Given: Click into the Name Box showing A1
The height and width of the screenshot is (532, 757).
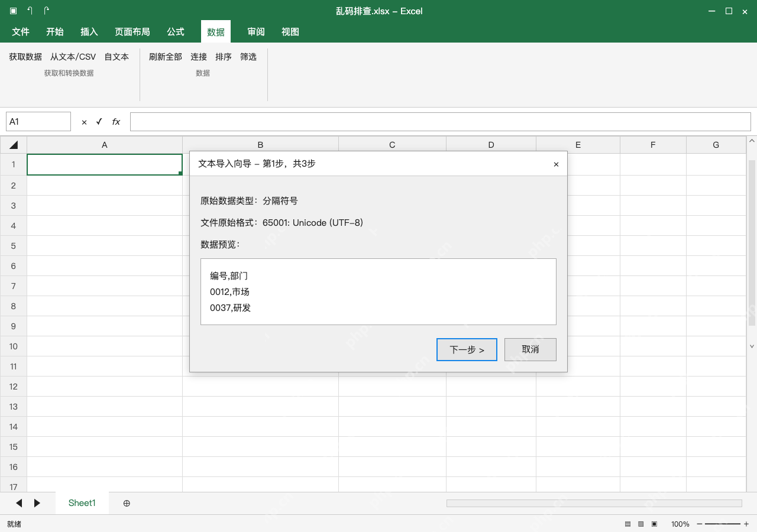Looking at the screenshot, I should 38,122.
